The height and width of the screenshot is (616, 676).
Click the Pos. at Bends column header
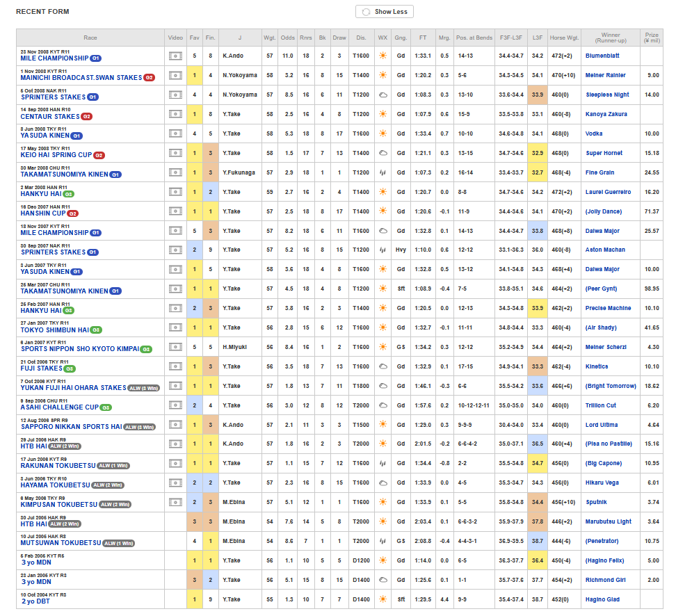tap(474, 38)
